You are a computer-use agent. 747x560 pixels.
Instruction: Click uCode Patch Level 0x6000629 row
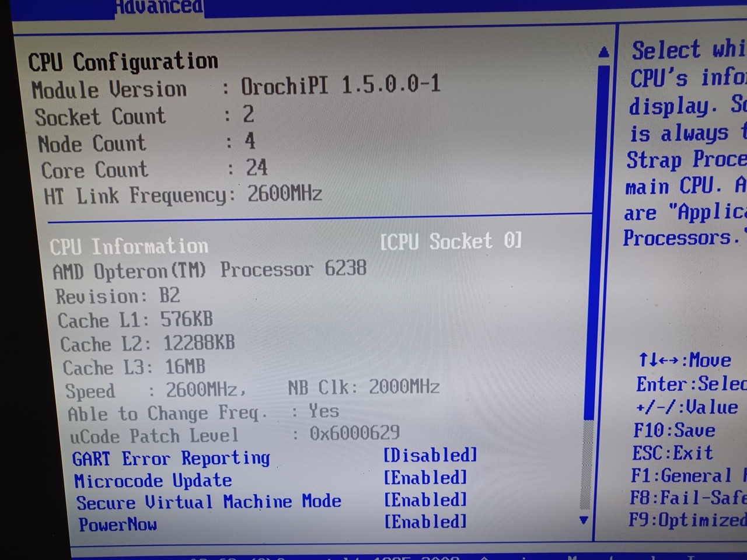pos(235,435)
